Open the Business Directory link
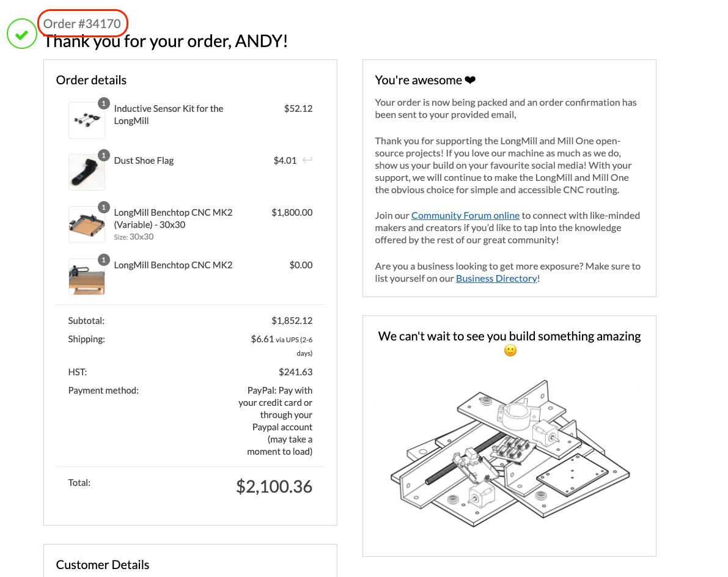 tap(496, 279)
